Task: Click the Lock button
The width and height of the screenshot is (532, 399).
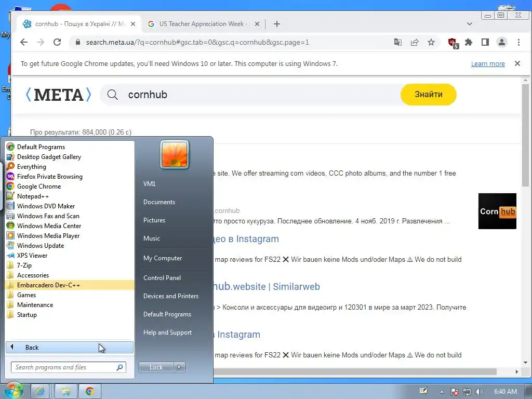Action: tap(156, 367)
